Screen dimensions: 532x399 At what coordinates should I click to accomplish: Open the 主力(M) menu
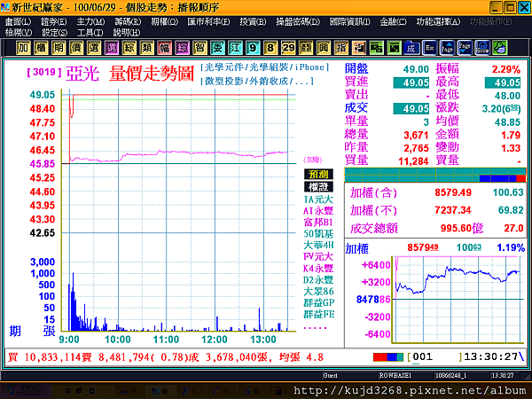tap(90, 22)
